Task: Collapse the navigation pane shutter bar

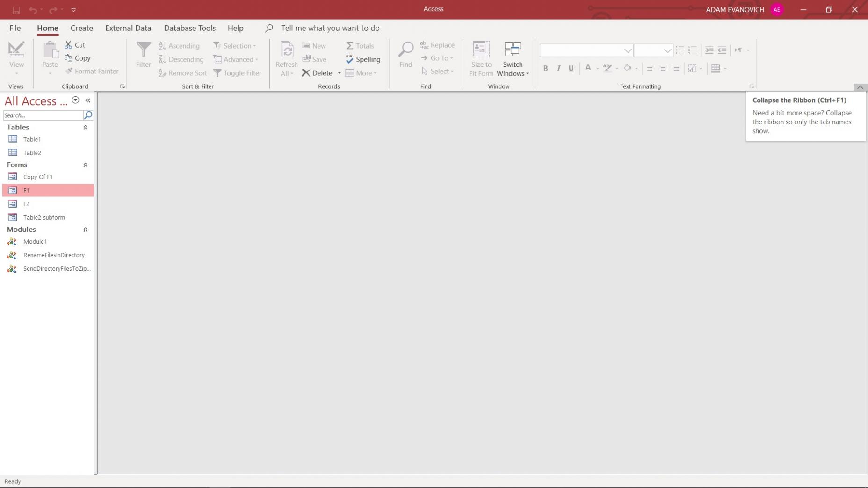Action: tap(88, 100)
